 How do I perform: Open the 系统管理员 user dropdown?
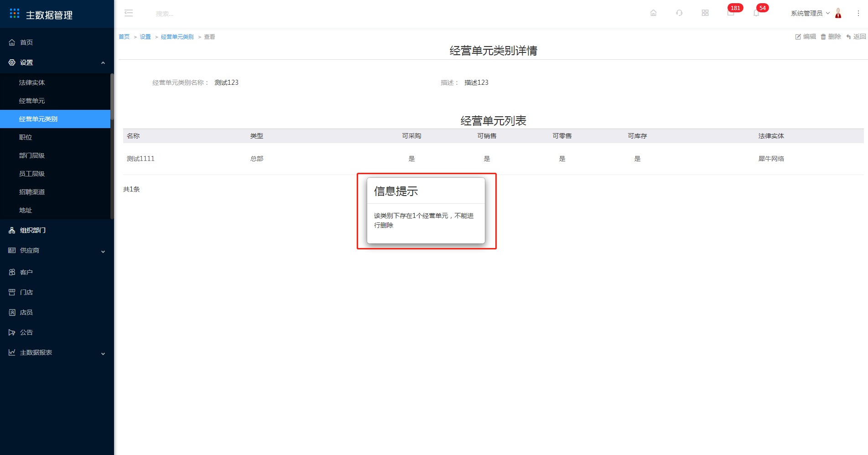coord(810,13)
